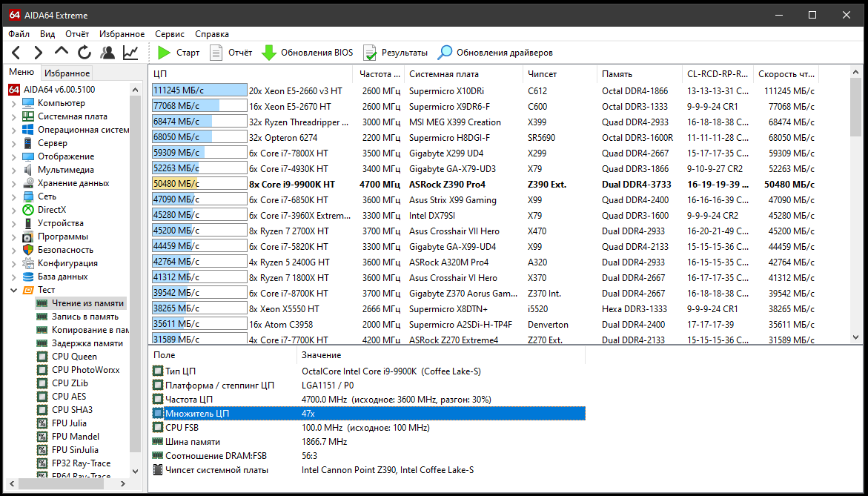The height and width of the screenshot is (496, 868).
Task: Click the green Обновления BIOS arrow icon
Action: click(x=269, y=53)
